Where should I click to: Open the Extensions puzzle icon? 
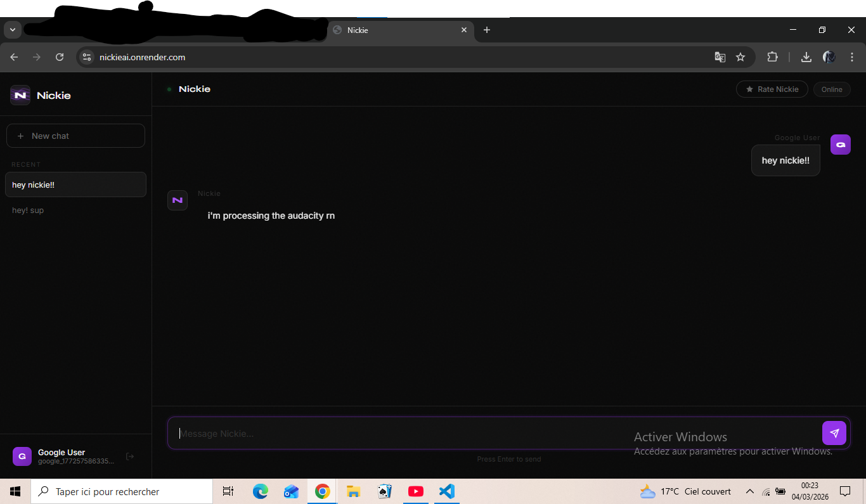tap(772, 57)
